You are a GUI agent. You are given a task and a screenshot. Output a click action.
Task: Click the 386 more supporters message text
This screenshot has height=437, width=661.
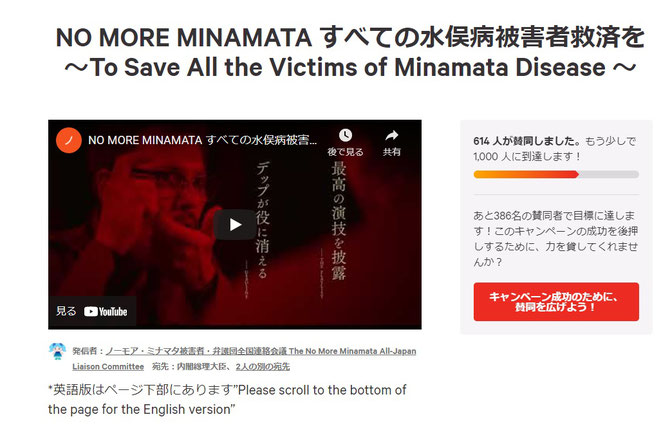tap(555, 239)
